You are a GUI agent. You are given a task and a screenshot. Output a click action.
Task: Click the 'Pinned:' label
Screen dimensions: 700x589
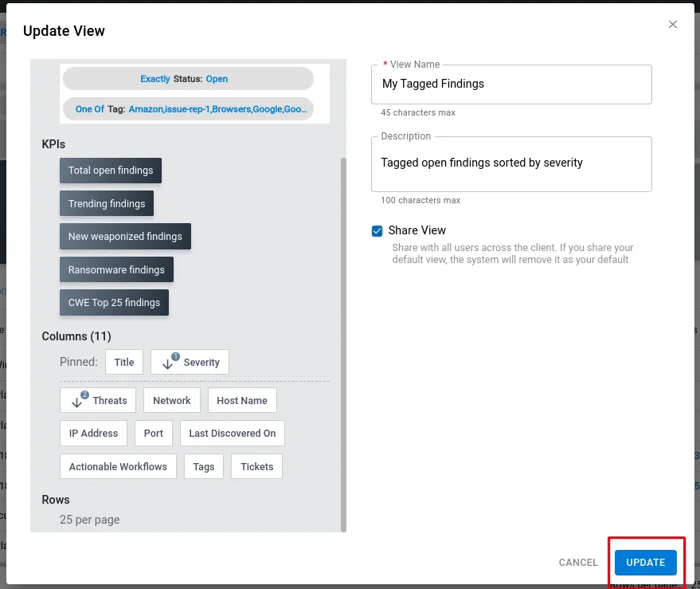click(79, 362)
